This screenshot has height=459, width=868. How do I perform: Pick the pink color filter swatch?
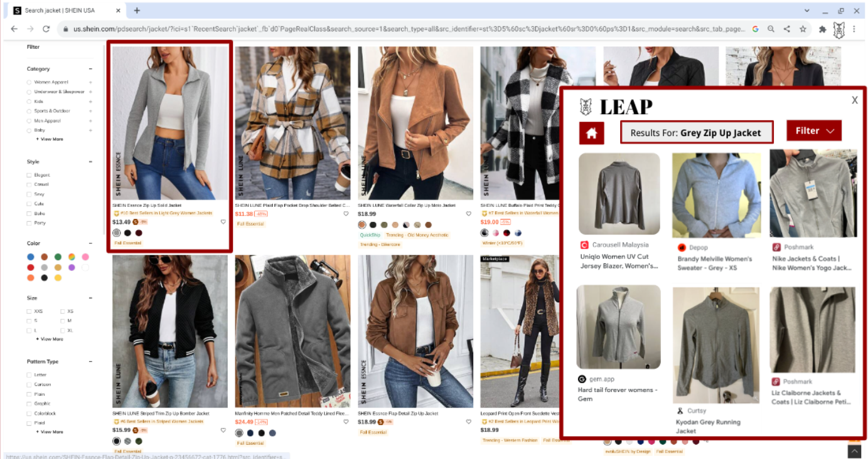coord(85,257)
